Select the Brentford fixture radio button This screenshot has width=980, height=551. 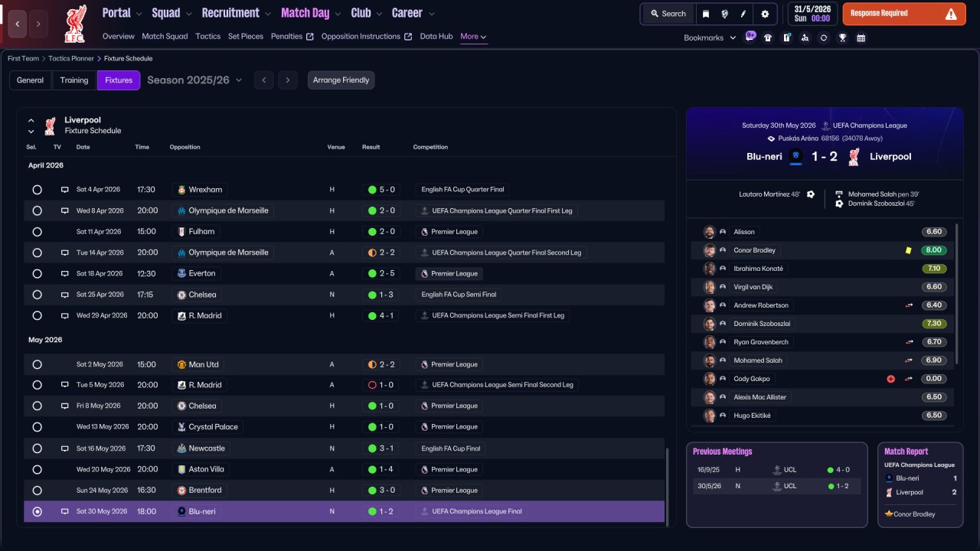[37, 491]
